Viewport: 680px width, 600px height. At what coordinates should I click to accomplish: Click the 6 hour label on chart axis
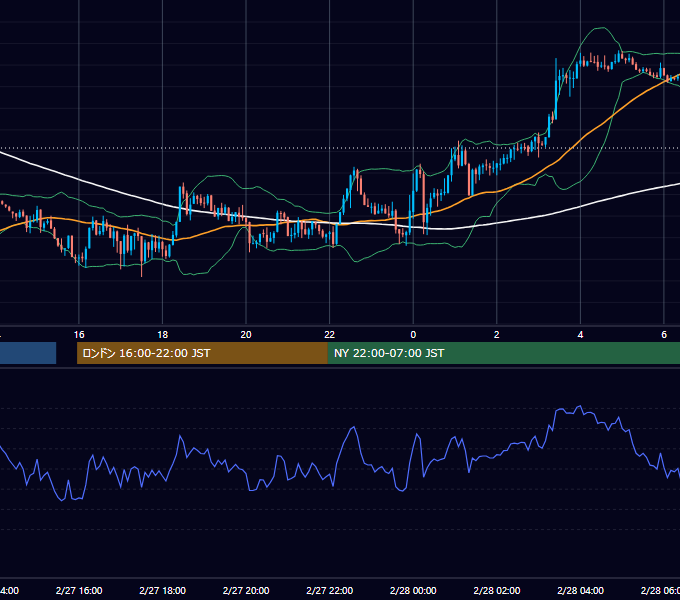664,335
